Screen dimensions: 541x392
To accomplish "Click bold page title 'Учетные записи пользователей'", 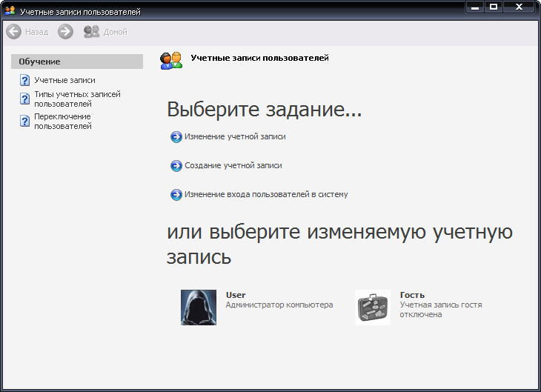I will 260,58.
